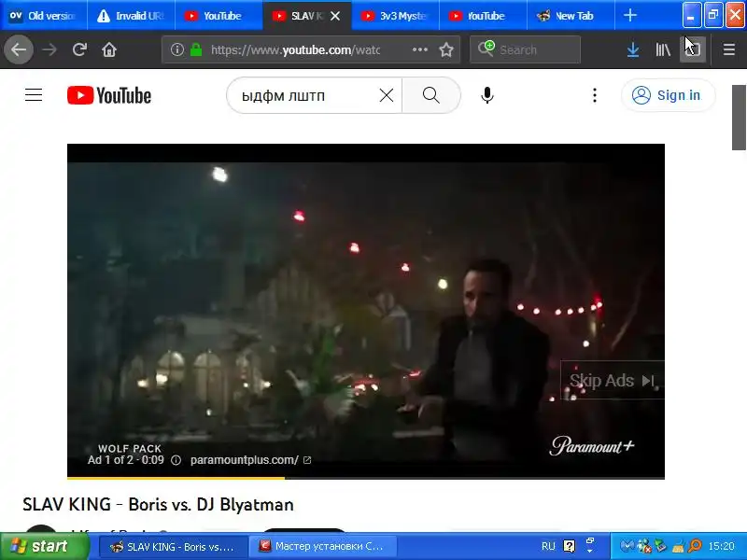Click the ad info icon
Viewport: 747px width, 560px height.
click(176, 460)
